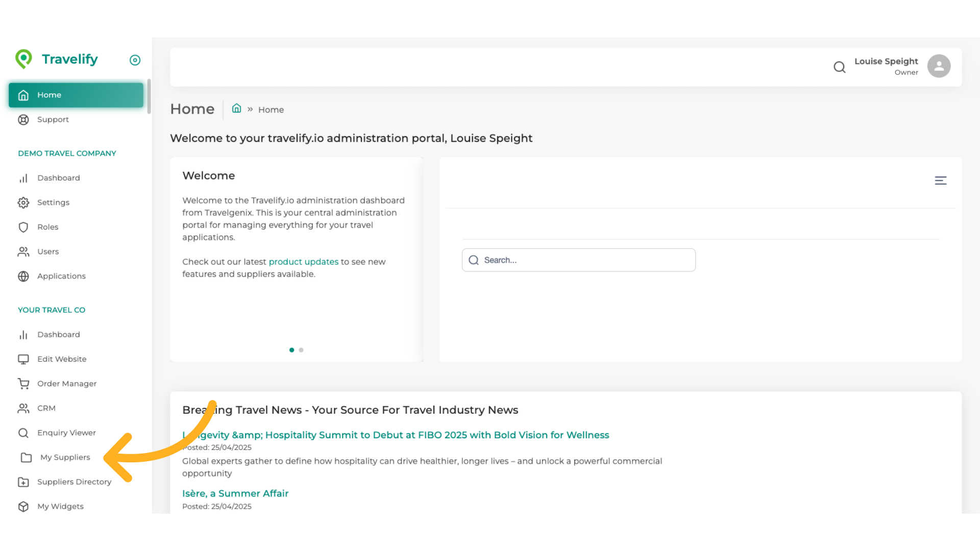
Task: Click the home breadcrumb icon
Action: click(x=236, y=109)
